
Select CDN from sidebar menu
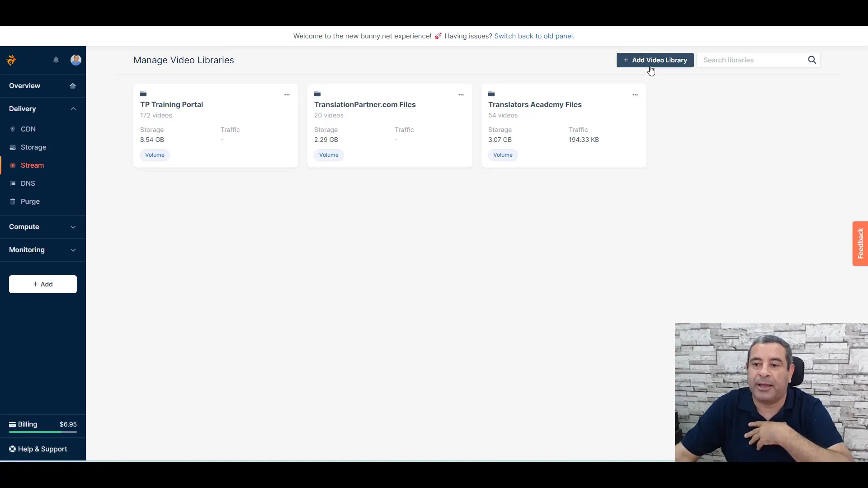(x=28, y=129)
